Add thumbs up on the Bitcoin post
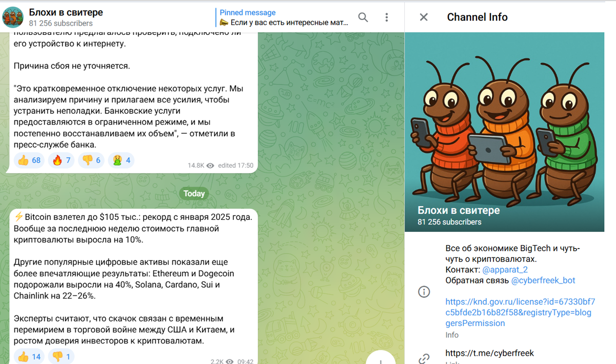The width and height of the screenshot is (616, 364). click(x=29, y=357)
